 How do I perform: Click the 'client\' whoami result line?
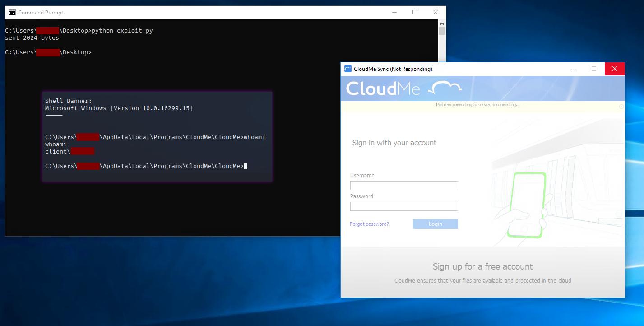click(70, 152)
